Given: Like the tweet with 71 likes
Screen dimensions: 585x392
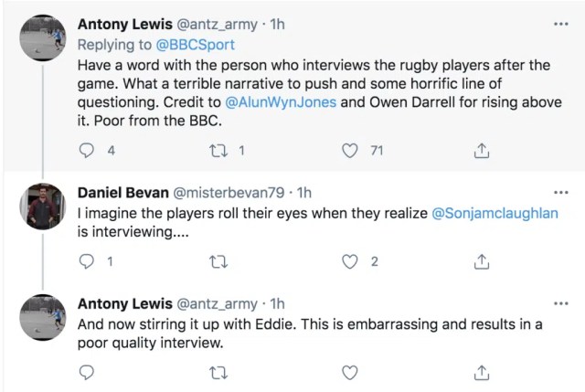Looking at the screenshot, I should 348,151.
